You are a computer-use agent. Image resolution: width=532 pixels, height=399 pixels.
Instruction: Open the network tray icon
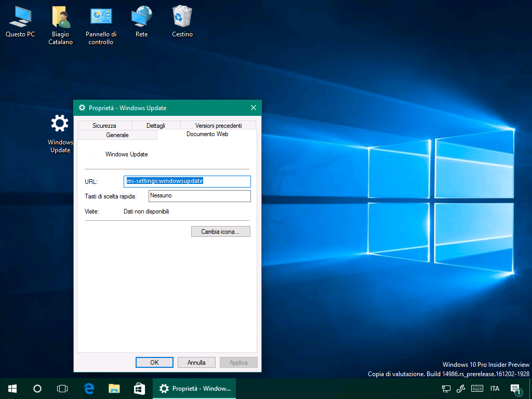coord(446,389)
